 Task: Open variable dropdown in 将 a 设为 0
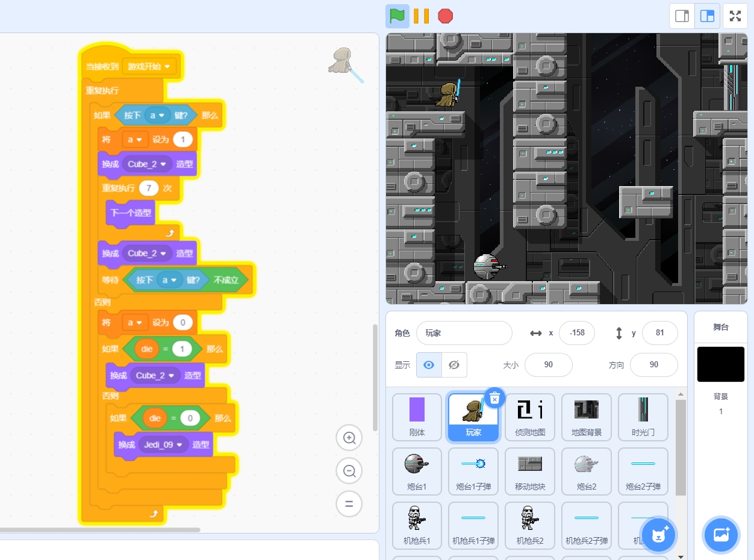[136, 323]
